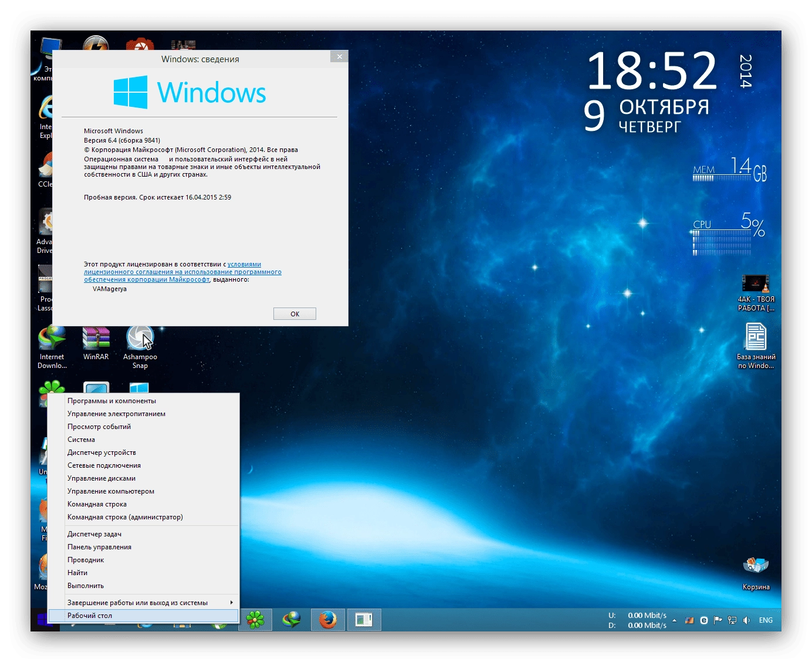Click the MEM 1.4 GB gadget
The image size is (812, 662).
coord(729,169)
